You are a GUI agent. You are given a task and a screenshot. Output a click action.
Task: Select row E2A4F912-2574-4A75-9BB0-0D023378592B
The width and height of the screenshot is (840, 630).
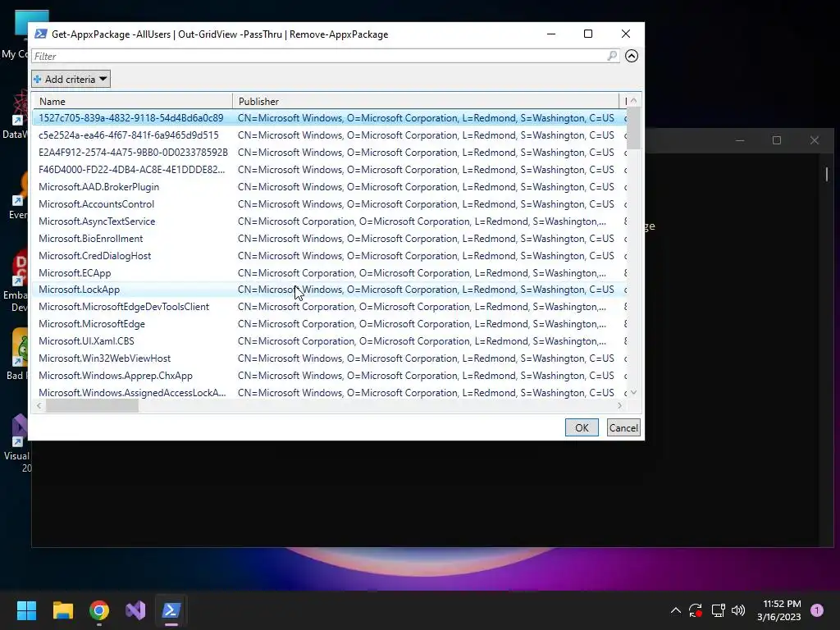point(330,152)
